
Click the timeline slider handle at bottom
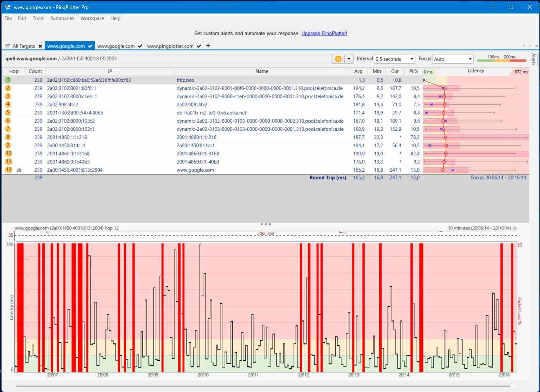pyautogui.click(x=513, y=386)
